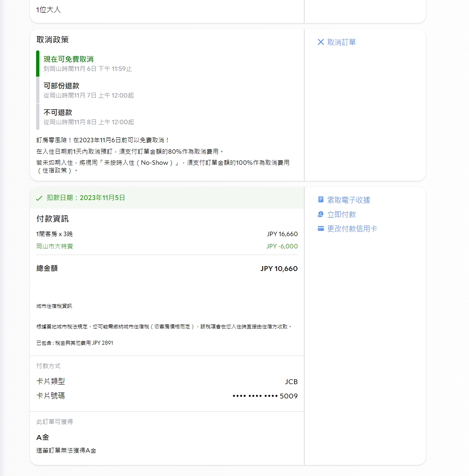Select the 立即付款 link

pos(341,214)
